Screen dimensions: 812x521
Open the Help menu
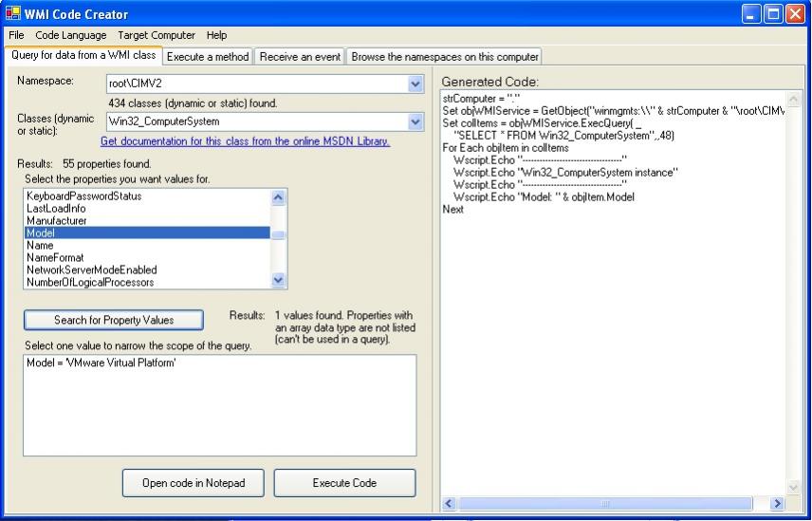[216, 35]
